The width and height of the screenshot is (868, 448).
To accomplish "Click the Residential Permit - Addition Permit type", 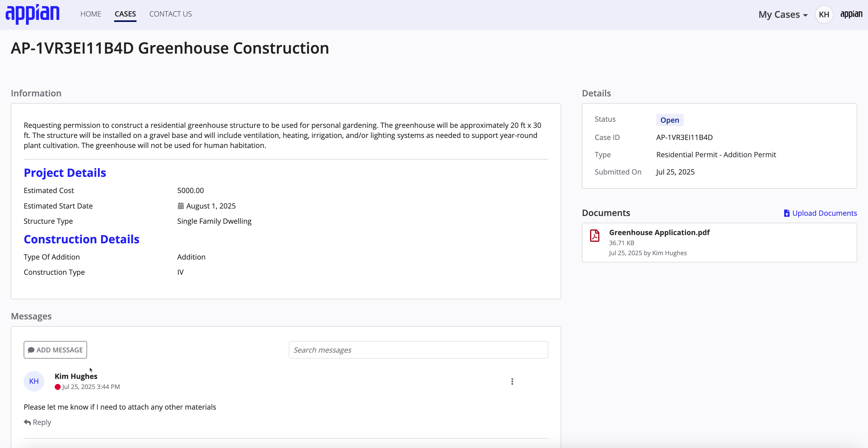I will [716, 155].
